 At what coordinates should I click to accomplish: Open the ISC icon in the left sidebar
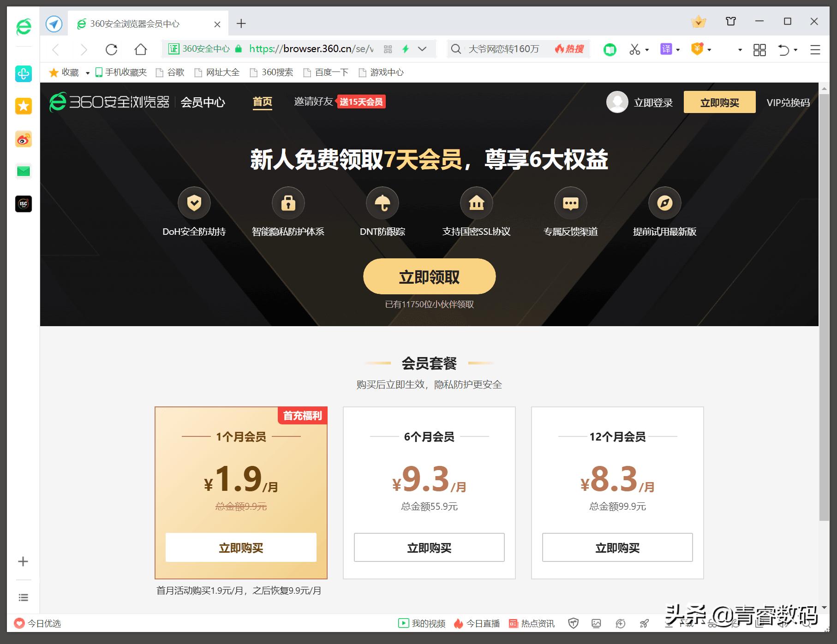click(x=23, y=203)
